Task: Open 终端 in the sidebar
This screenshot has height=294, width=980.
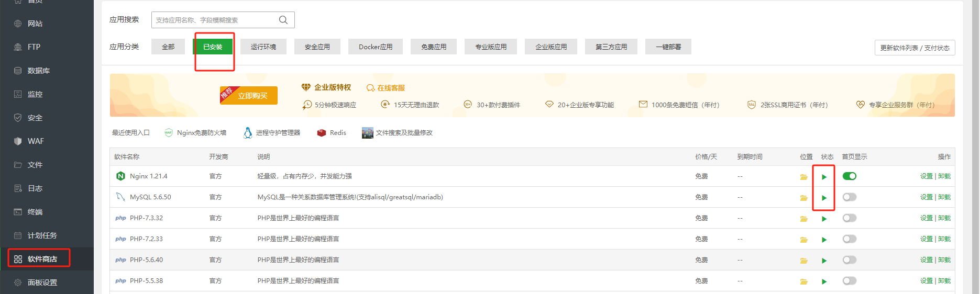Action: [35, 212]
